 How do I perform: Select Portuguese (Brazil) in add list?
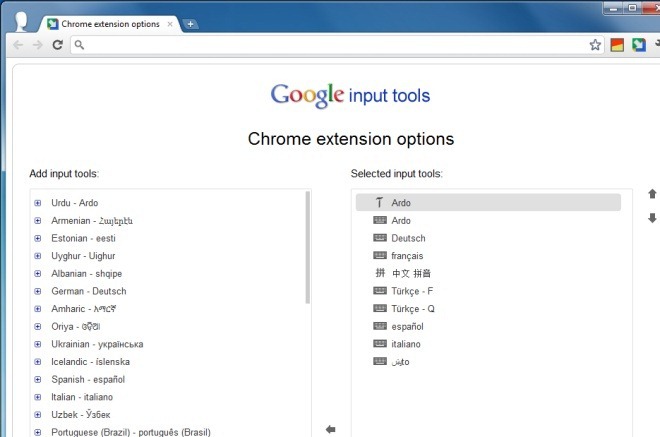131,432
